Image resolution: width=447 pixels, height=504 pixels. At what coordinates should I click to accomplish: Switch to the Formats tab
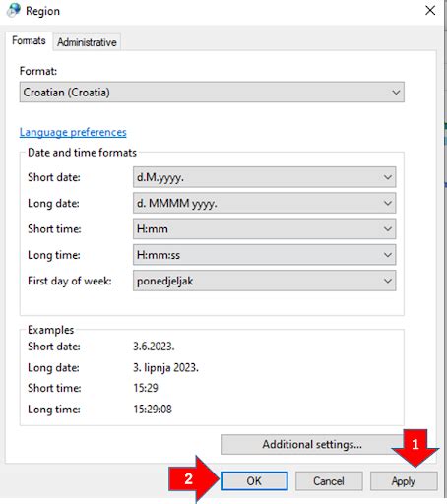coord(29,40)
